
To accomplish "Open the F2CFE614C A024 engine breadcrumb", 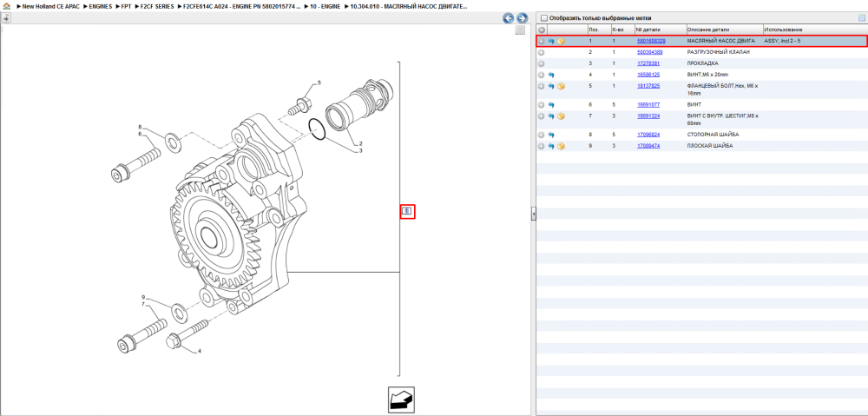I will [x=242, y=6].
